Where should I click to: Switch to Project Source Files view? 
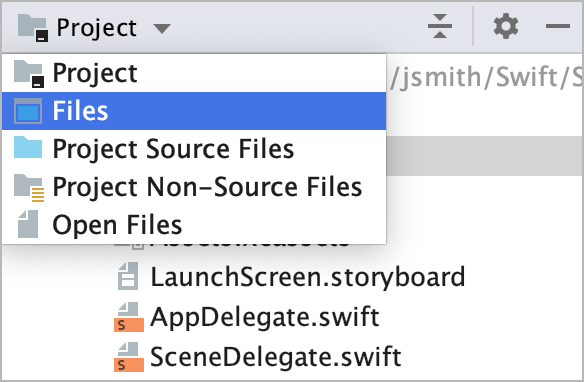[194, 149]
